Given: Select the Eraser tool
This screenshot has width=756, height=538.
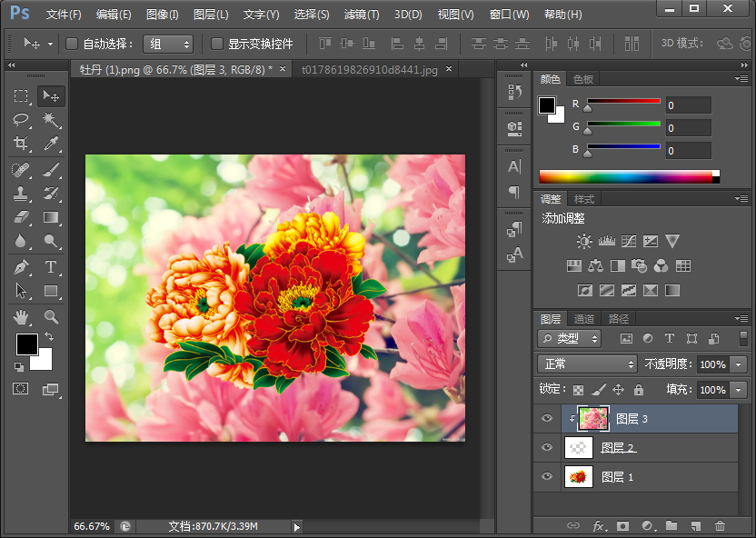Looking at the screenshot, I should pyautogui.click(x=21, y=217).
